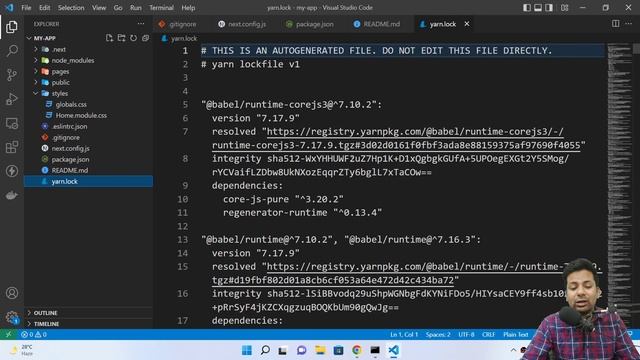640x360 pixels.
Task: Toggle primary side bar visibility
Action: point(527,7)
